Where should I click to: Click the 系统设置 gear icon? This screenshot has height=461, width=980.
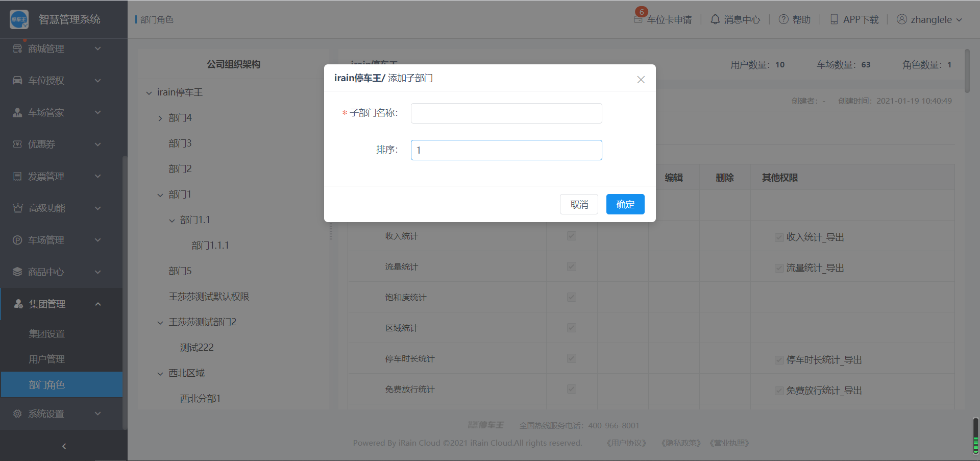point(17,414)
